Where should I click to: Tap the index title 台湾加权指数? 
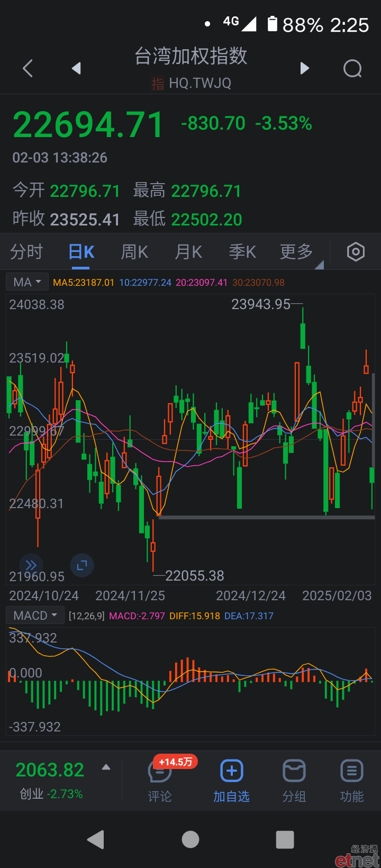[190, 56]
